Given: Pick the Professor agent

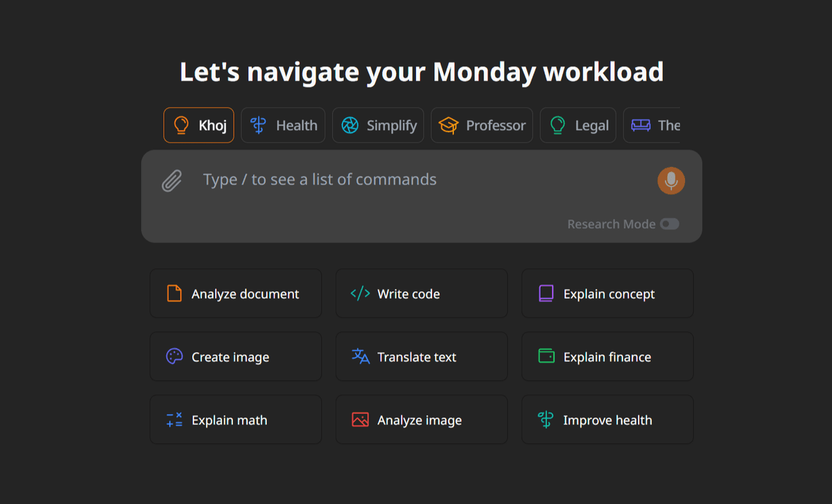Looking at the screenshot, I should coord(482,125).
